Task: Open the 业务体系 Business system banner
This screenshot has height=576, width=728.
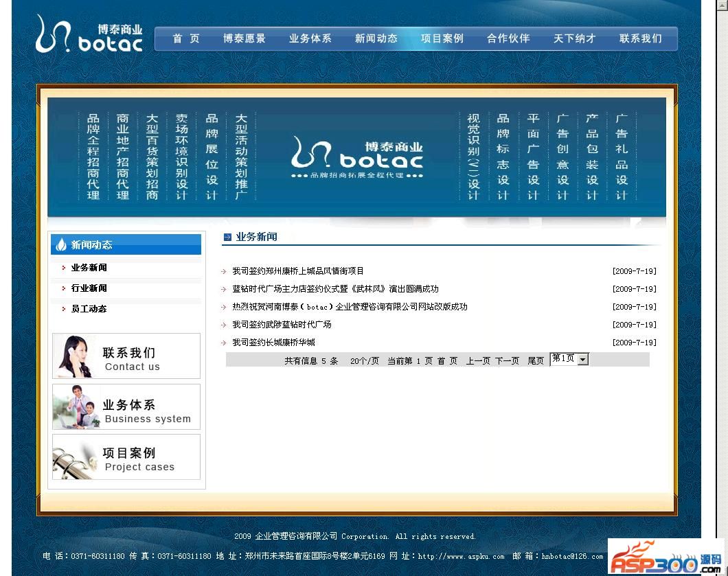Action: point(126,406)
